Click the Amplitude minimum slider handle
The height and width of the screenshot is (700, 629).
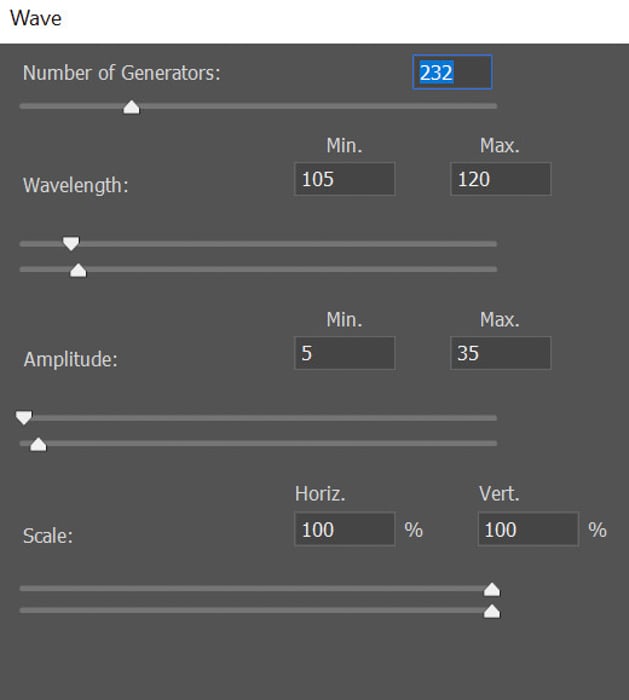coord(24,417)
